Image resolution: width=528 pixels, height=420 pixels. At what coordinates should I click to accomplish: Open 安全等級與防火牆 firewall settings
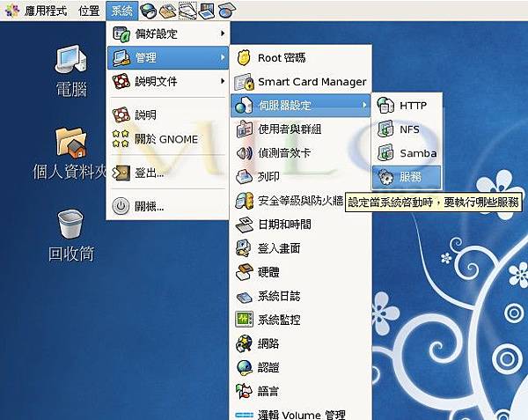(x=290, y=201)
